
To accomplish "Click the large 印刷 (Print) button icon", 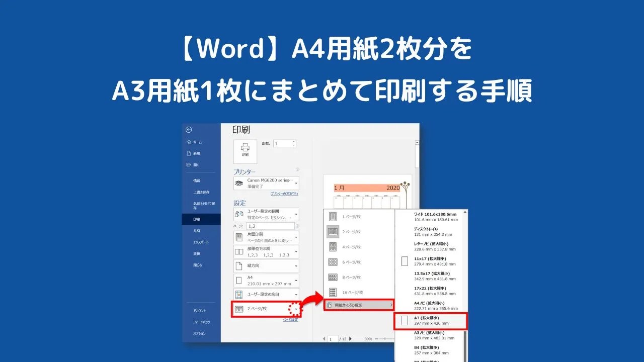I will (245, 149).
